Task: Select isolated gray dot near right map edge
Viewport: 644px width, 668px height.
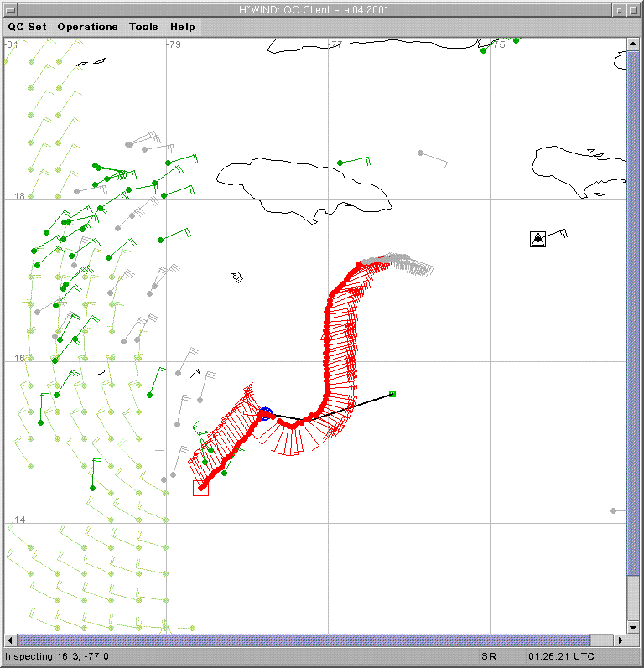Action: pyautogui.click(x=614, y=510)
